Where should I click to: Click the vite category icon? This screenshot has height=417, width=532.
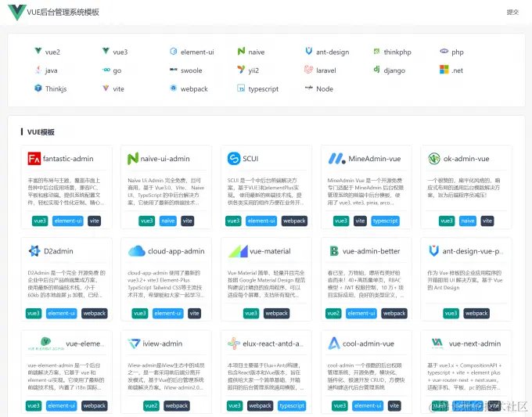[x=106, y=88]
